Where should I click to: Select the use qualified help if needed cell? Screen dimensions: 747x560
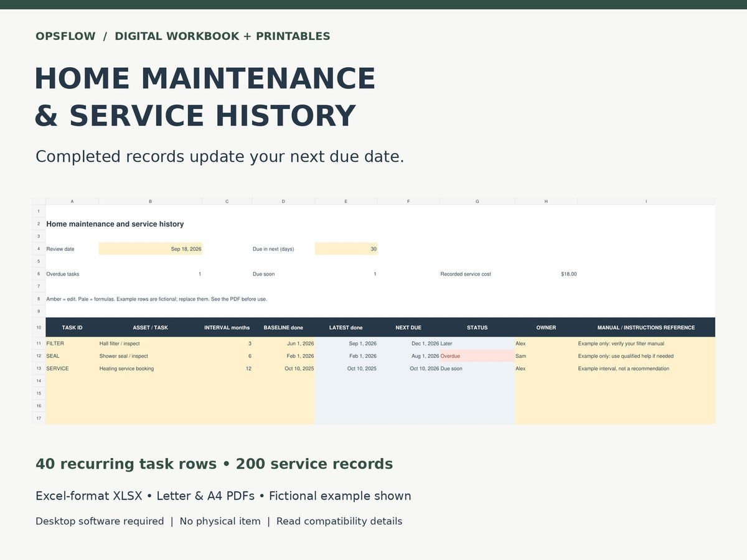point(646,356)
